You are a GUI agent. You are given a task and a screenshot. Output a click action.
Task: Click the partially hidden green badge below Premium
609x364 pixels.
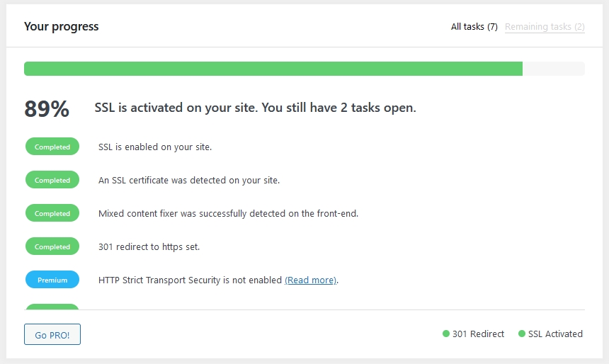(x=52, y=307)
